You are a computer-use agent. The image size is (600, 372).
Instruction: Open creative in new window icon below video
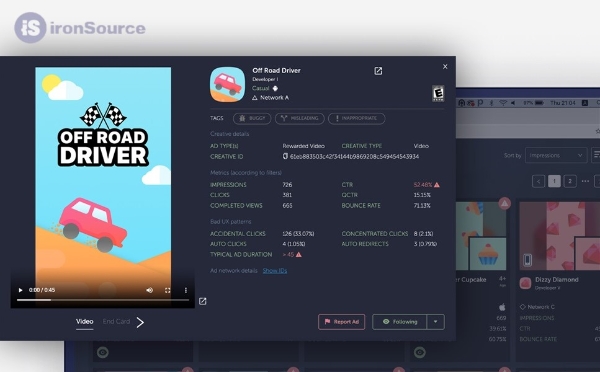pyautogui.click(x=203, y=301)
